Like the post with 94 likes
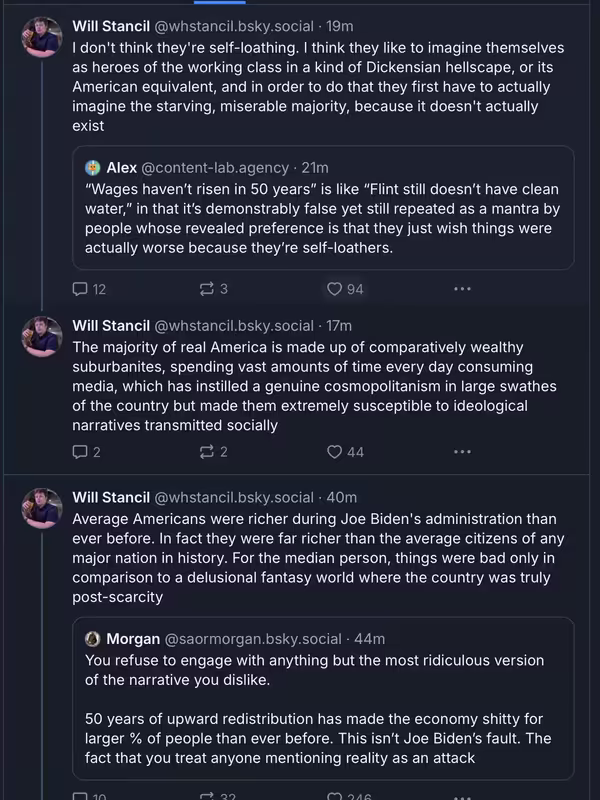This screenshot has width=600, height=800. [x=334, y=289]
